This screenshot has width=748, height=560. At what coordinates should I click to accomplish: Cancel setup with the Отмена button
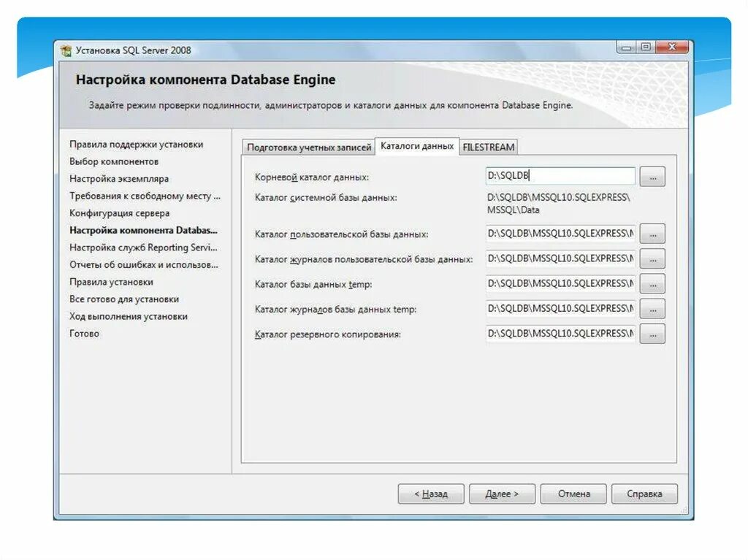(x=573, y=494)
